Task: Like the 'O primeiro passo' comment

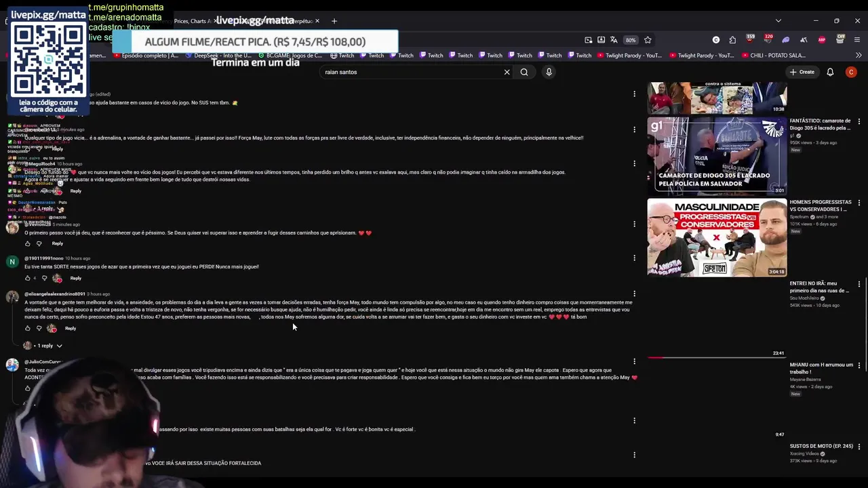Action: tap(28, 243)
